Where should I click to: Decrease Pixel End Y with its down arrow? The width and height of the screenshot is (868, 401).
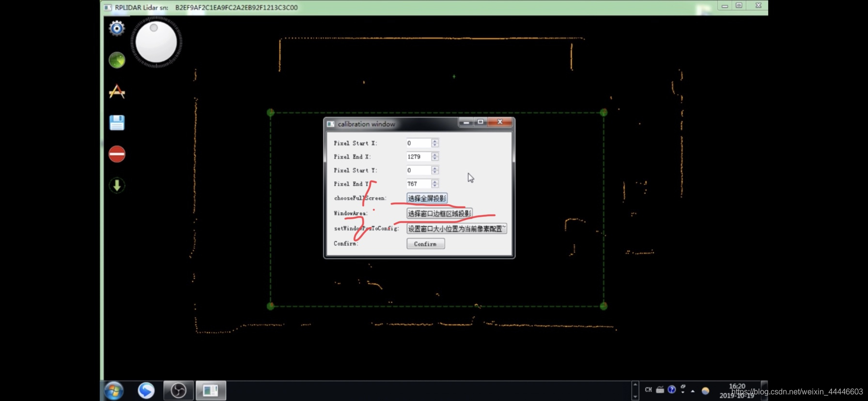pos(435,186)
